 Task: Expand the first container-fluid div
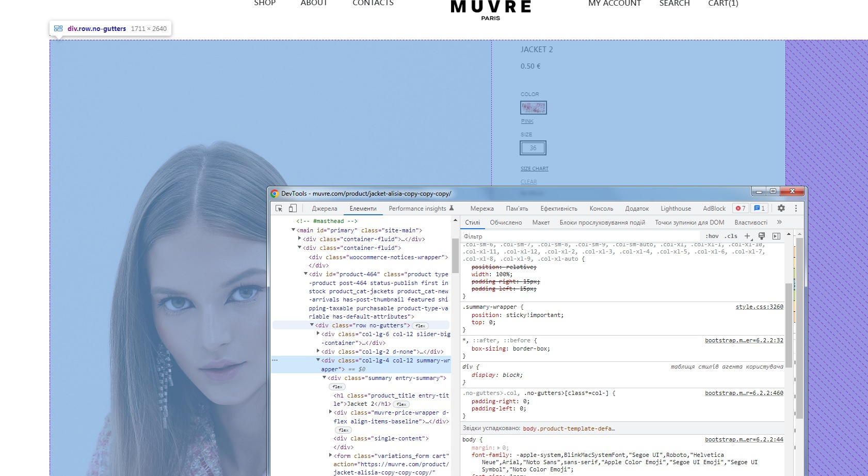(x=300, y=239)
